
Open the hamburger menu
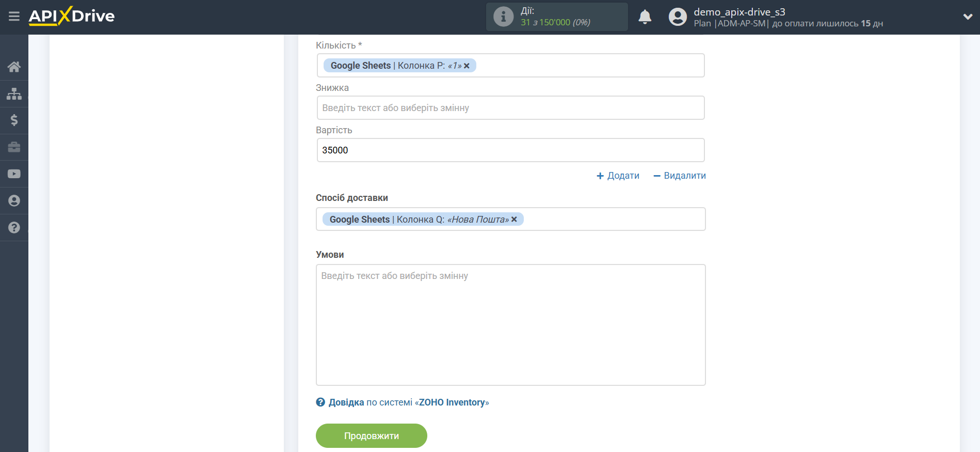[x=14, y=17]
